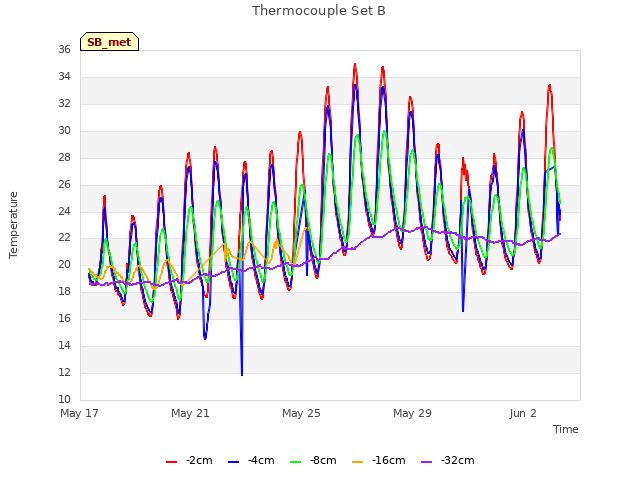The height and width of the screenshot is (480, 640).
Task: Click the highest red peak near 35 degrees
Action: (355, 65)
